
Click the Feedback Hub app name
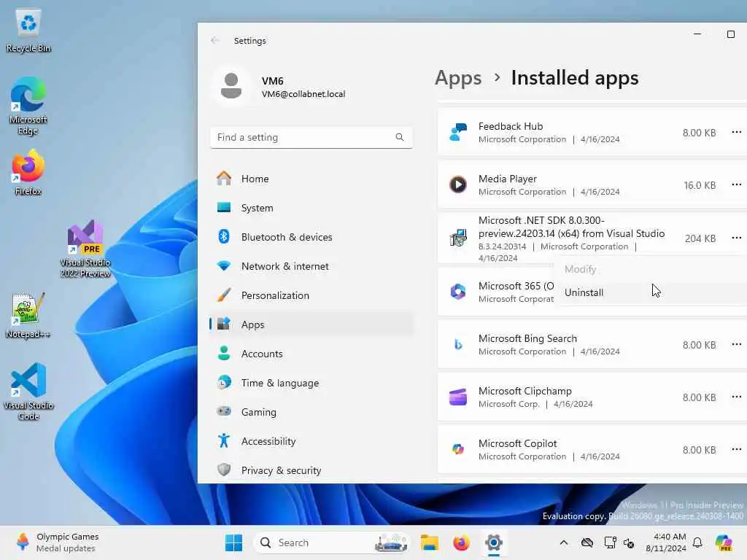pos(510,126)
